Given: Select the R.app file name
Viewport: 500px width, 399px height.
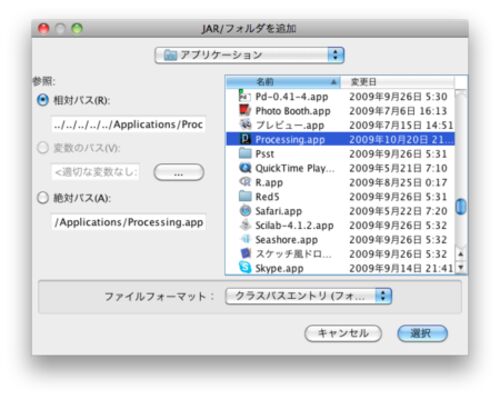Looking at the screenshot, I should coord(269,183).
